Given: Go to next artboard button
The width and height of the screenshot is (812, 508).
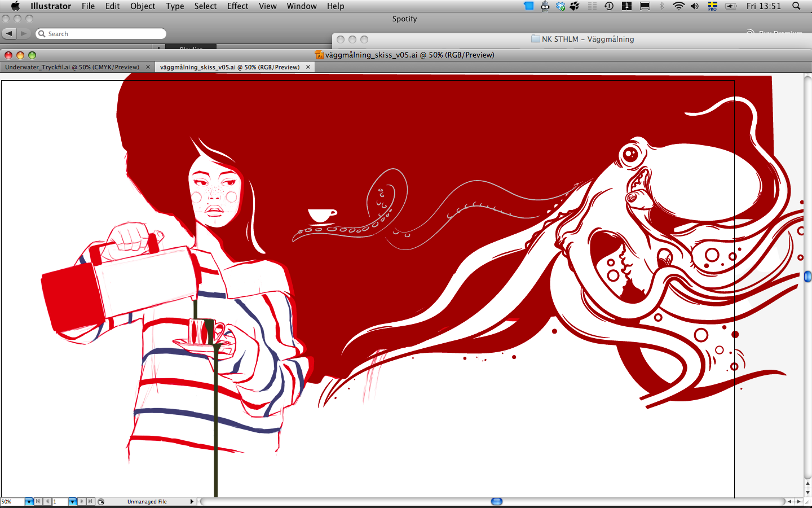Looking at the screenshot, I should [x=82, y=501].
